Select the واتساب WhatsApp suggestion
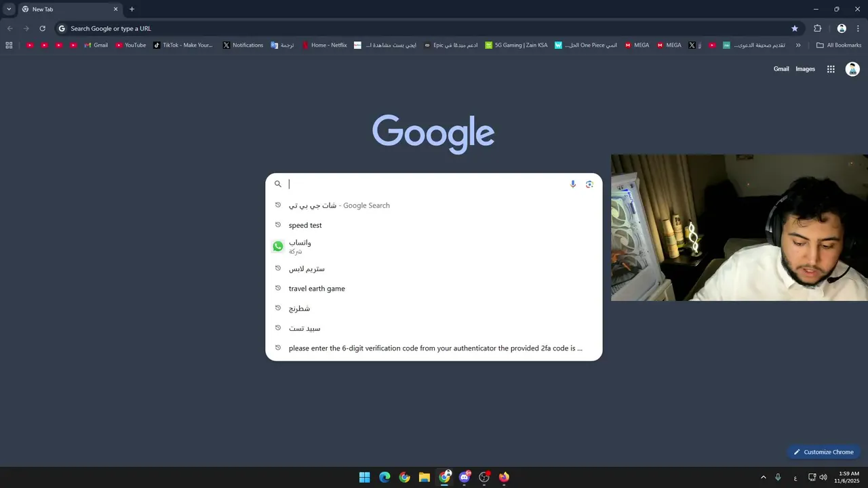The image size is (868, 488). 434,247
